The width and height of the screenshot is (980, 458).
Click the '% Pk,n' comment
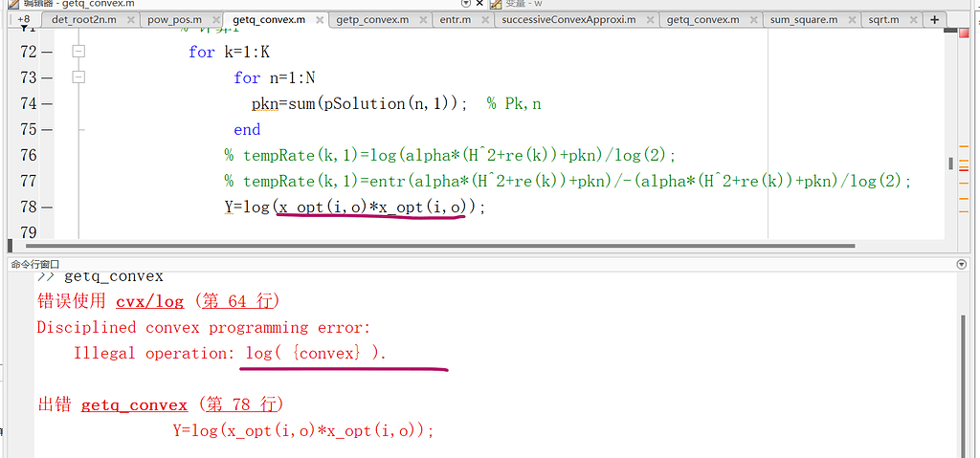point(514,103)
